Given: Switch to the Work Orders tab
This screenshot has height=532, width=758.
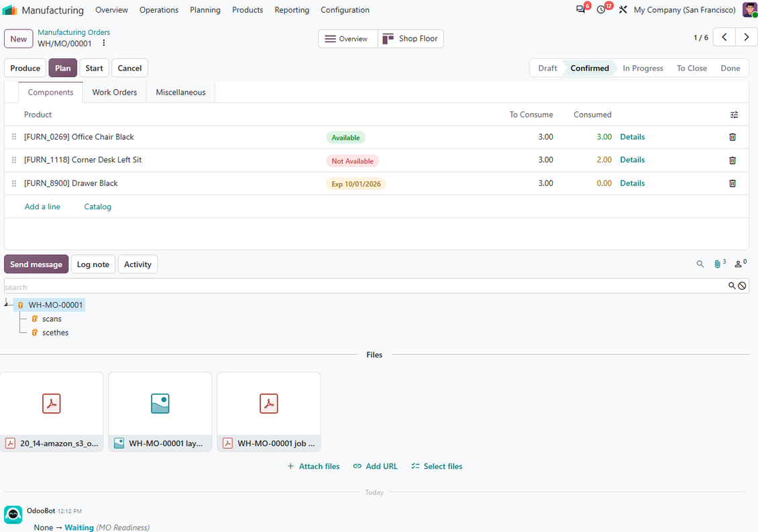Looking at the screenshot, I should click(x=115, y=93).
